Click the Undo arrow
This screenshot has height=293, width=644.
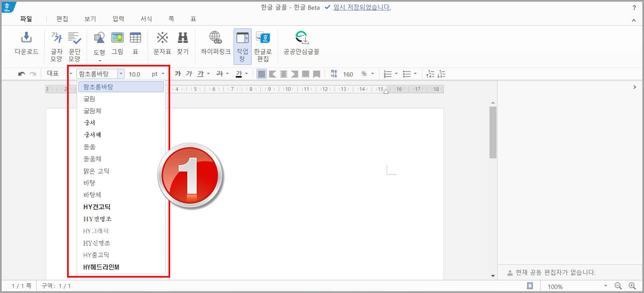[x=22, y=74]
